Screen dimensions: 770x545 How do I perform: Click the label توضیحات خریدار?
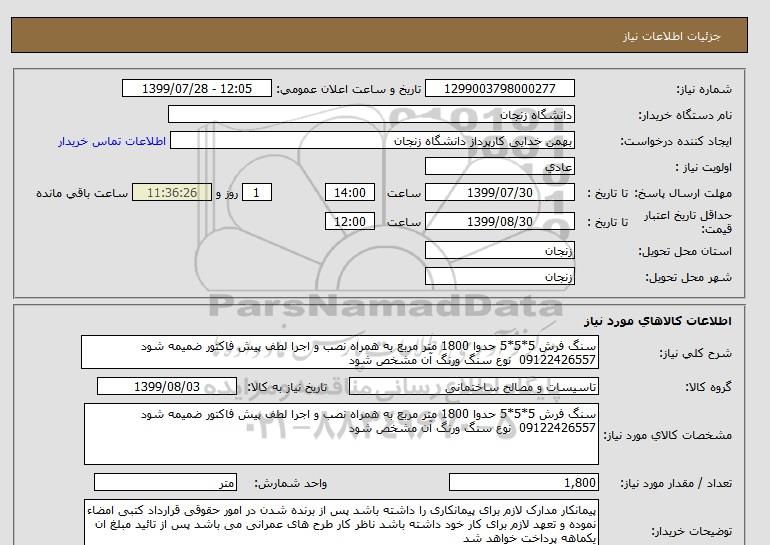(691, 532)
